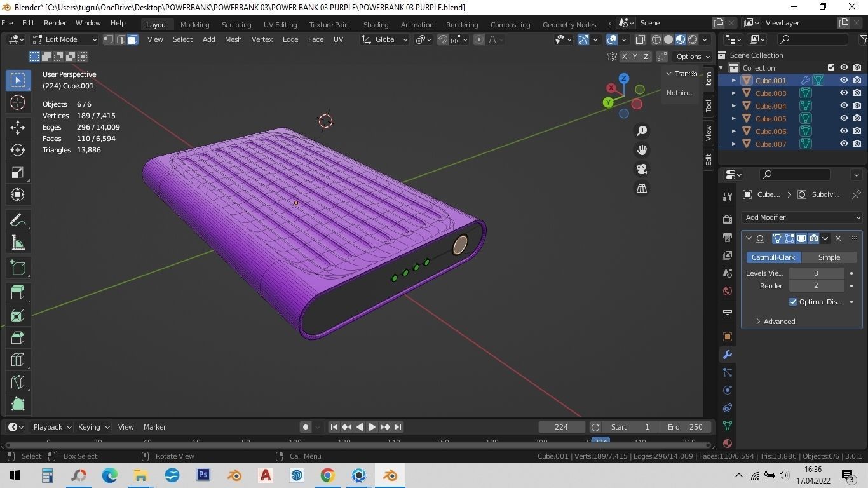Viewport: 868px width, 488px height.
Task: Open the Options dropdown in viewport
Action: pyautogui.click(x=693, y=57)
